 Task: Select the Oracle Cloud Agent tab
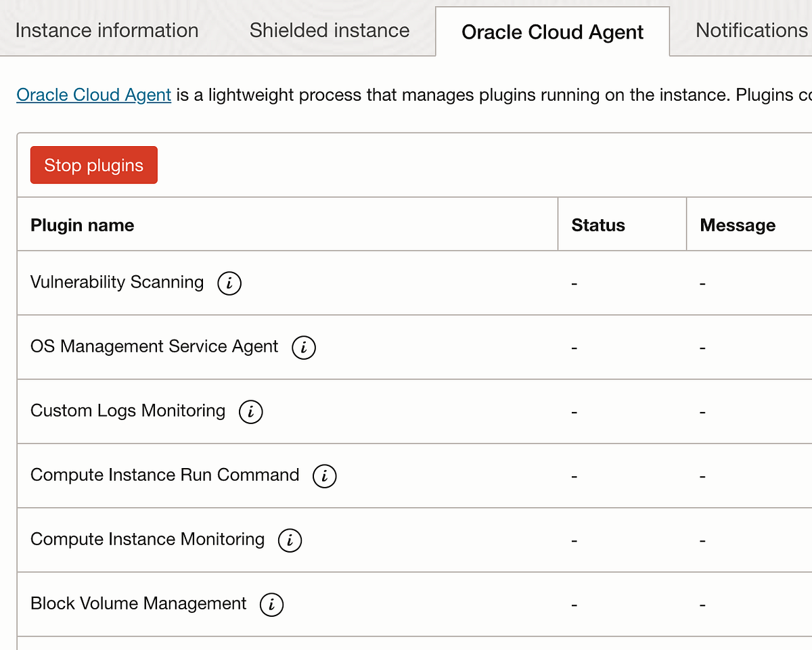[x=552, y=32]
